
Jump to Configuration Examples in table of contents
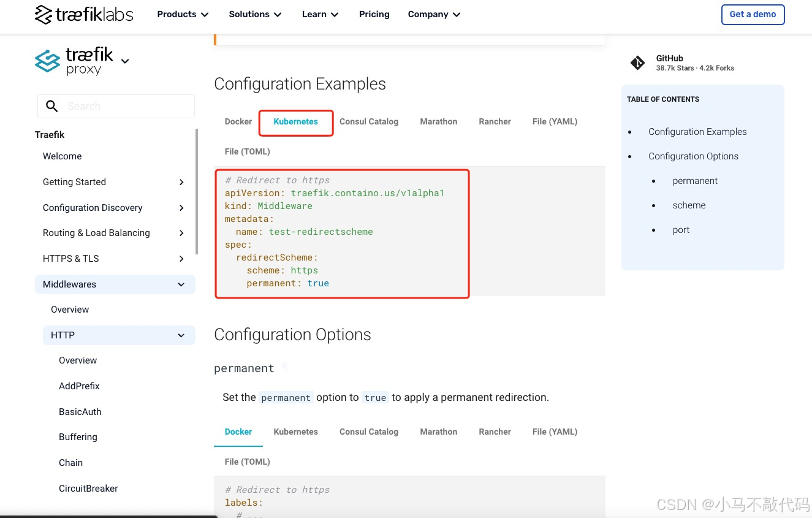click(x=697, y=132)
